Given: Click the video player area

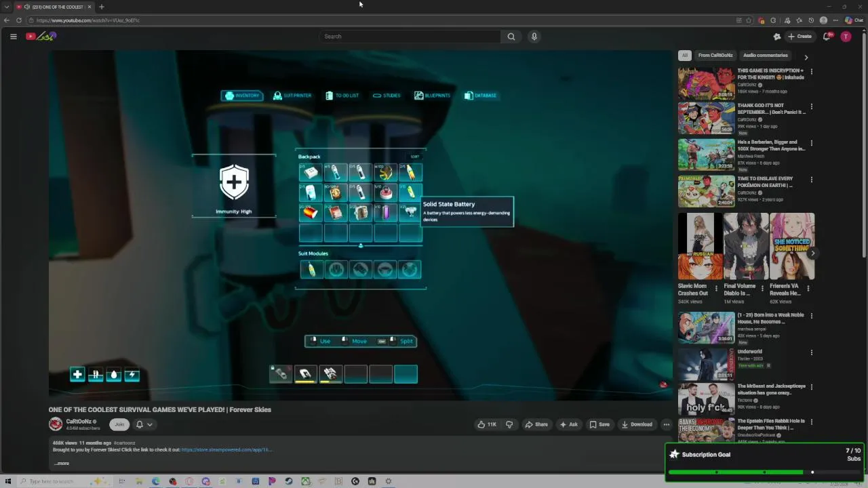Looking at the screenshot, I should pos(360,225).
